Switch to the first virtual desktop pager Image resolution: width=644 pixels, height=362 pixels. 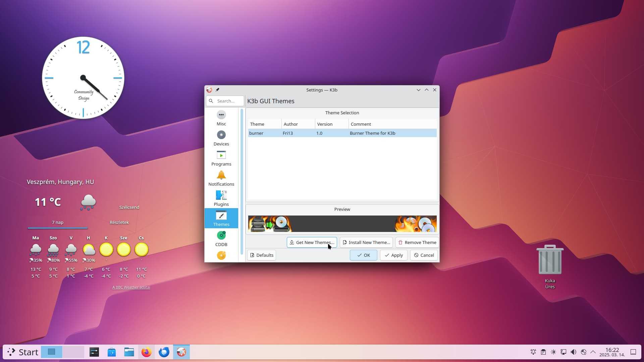point(52,352)
